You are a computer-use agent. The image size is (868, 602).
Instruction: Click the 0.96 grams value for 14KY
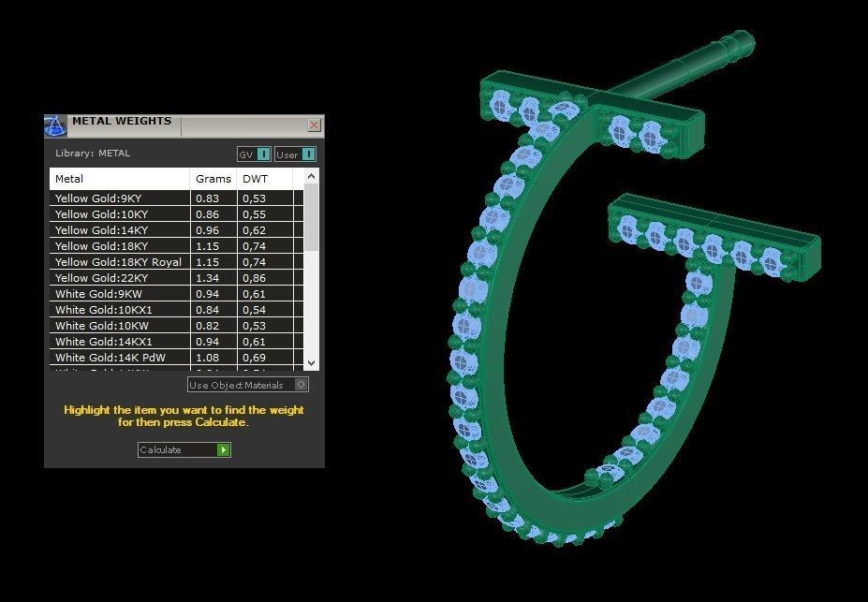click(x=208, y=230)
